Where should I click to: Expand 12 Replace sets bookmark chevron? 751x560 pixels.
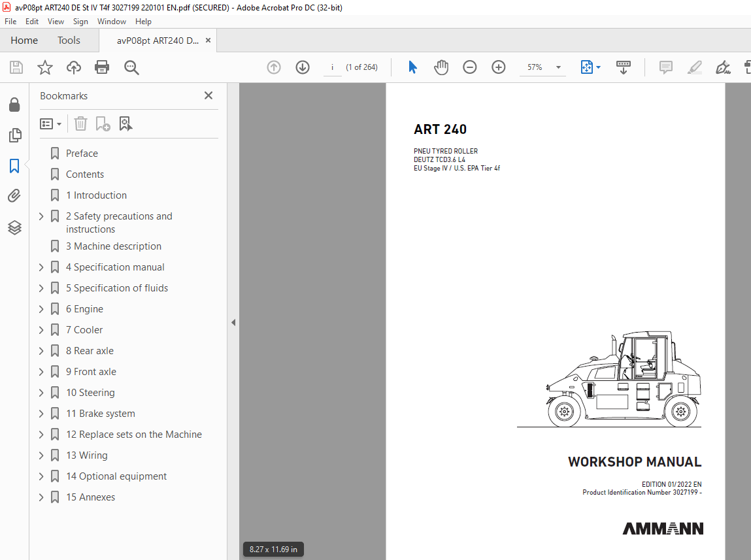pos(41,435)
